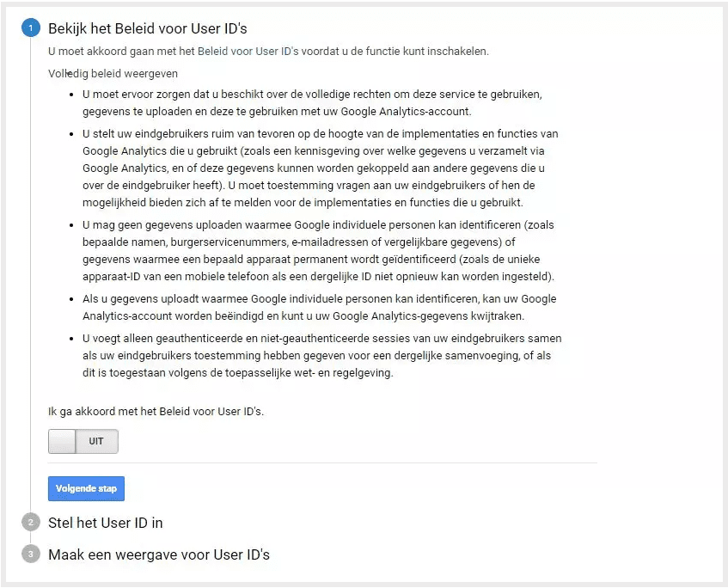Click the gray step 3 circle icon
728x588 pixels.
[31, 554]
